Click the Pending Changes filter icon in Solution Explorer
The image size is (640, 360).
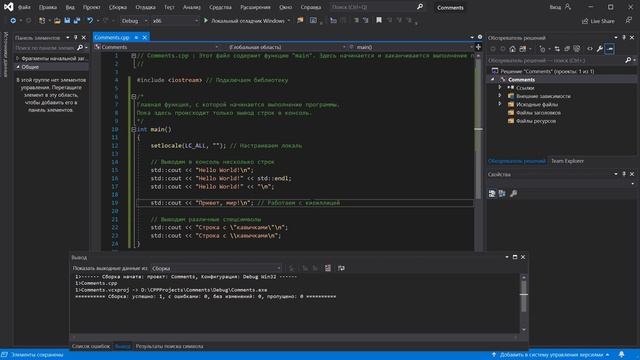point(542,49)
